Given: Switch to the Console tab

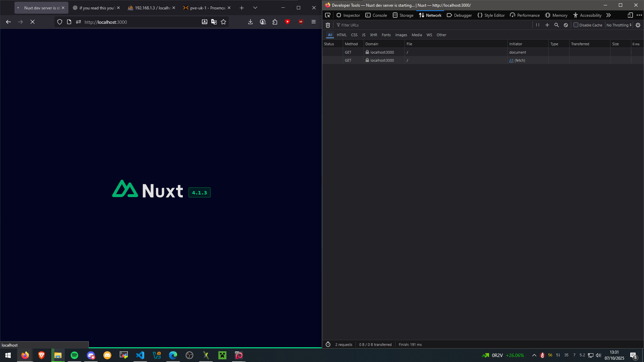Looking at the screenshot, I should click(x=376, y=15).
